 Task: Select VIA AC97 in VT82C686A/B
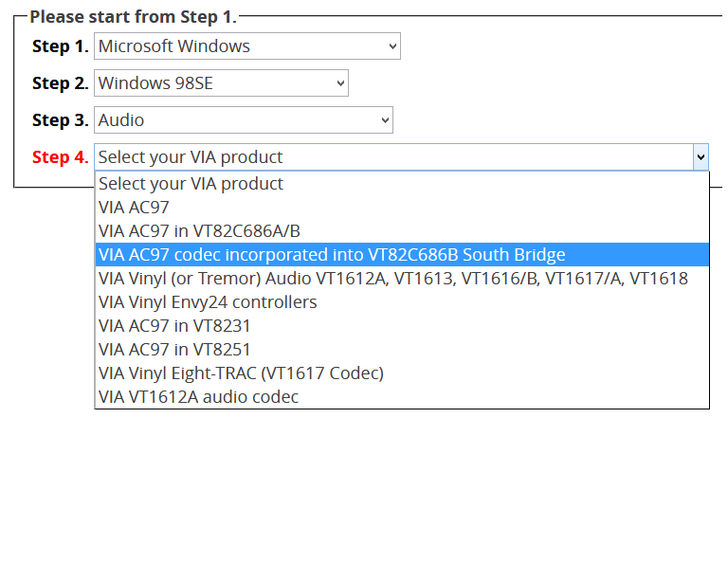tap(199, 231)
